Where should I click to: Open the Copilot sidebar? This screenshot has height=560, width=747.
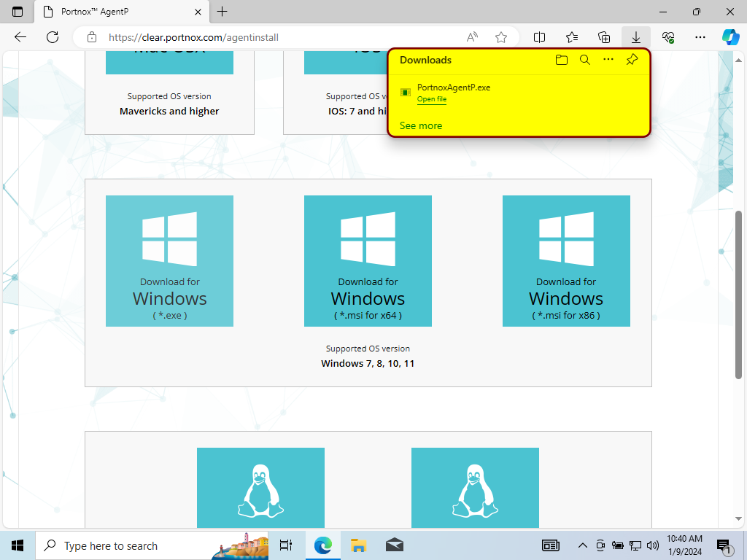click(x=730, y=37)
